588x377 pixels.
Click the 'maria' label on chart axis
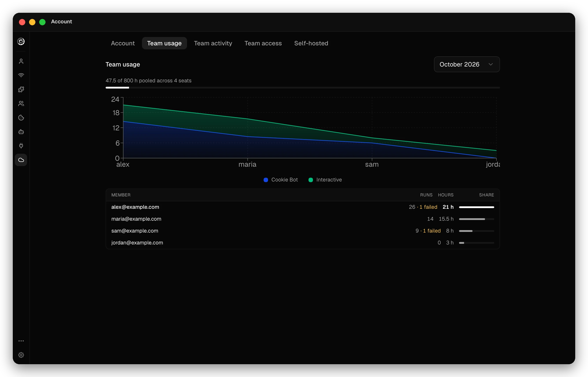pyautogui.click(x=247, y=164)
